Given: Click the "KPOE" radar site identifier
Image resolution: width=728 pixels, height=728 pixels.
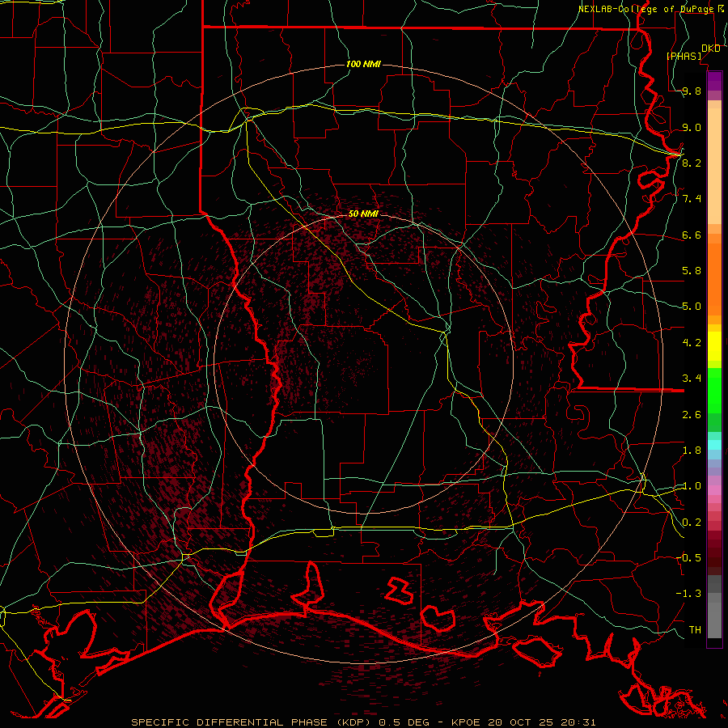Looking at the screenshot, I should 465,722.
